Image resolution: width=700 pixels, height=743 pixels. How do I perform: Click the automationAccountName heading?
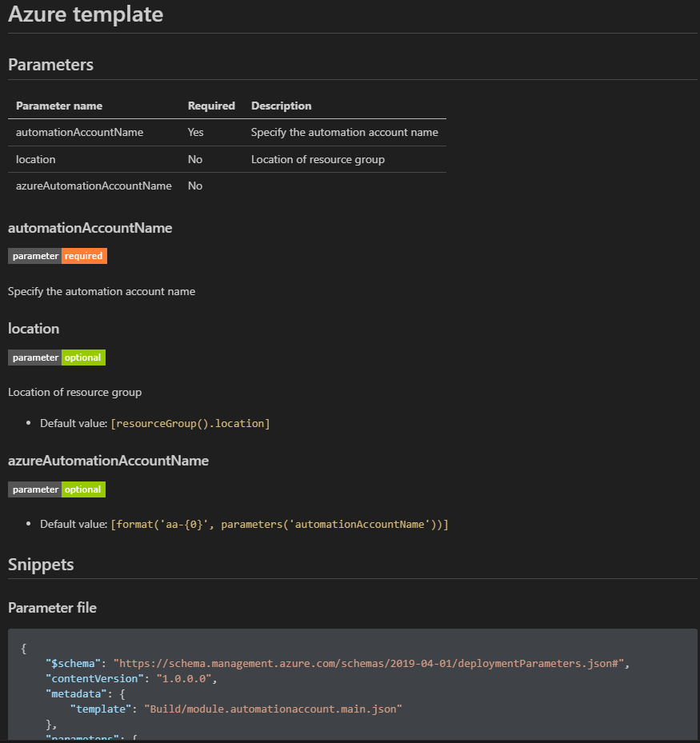pos(90,228)
